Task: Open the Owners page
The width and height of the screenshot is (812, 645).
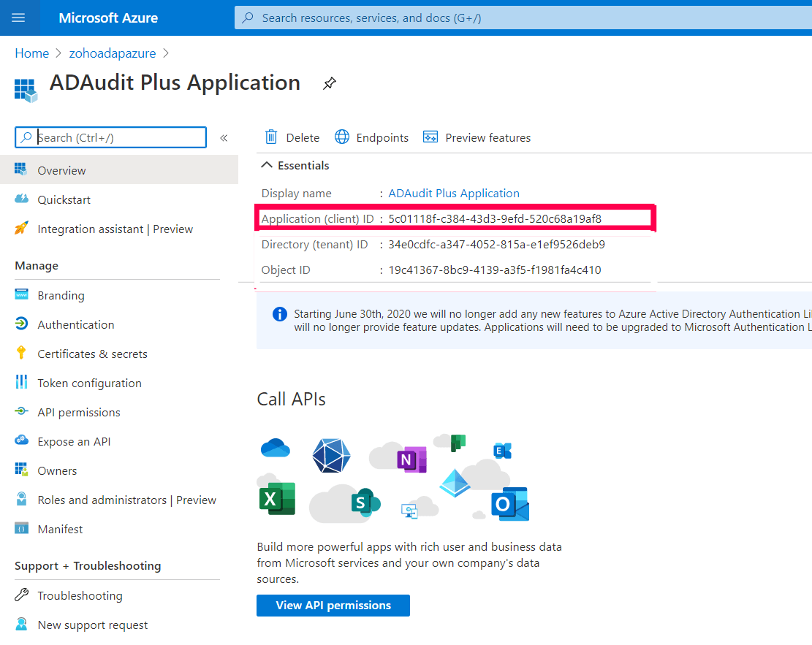Action: pyautogui.click(x=56, y=470)
